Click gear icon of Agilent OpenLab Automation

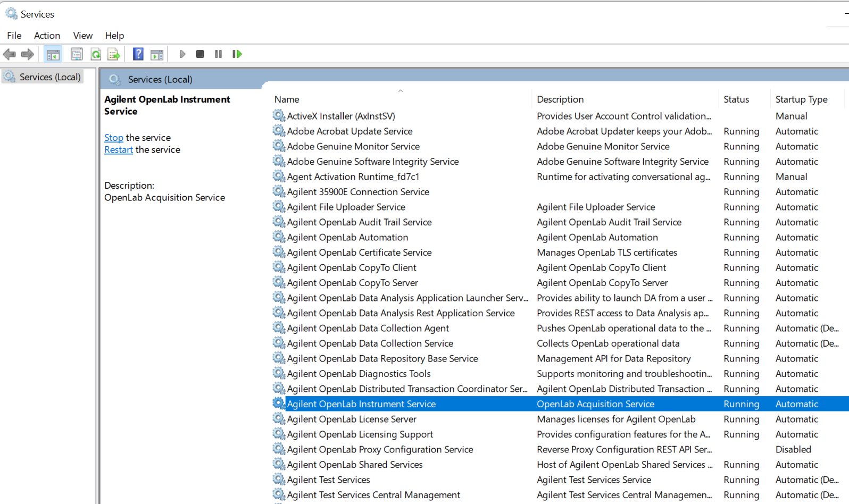click(279, 237)
